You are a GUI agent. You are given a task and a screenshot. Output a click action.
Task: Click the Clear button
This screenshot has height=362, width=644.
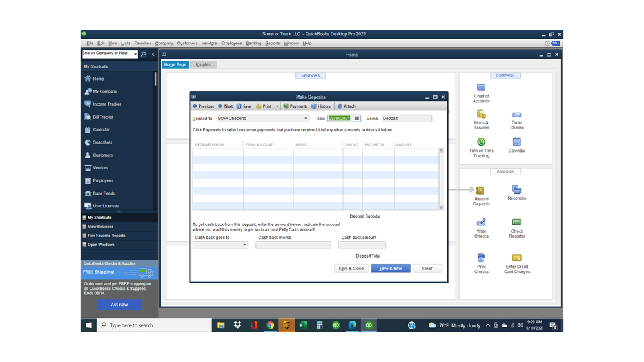427,269
